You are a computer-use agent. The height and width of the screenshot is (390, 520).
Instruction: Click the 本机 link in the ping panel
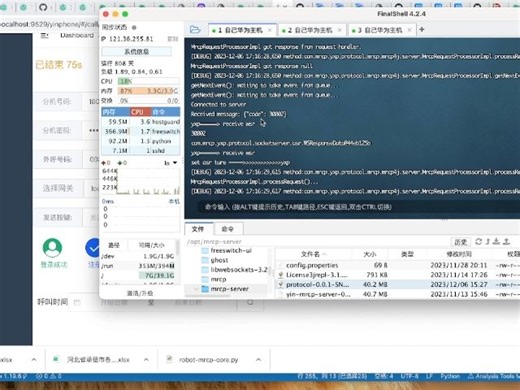174,201
